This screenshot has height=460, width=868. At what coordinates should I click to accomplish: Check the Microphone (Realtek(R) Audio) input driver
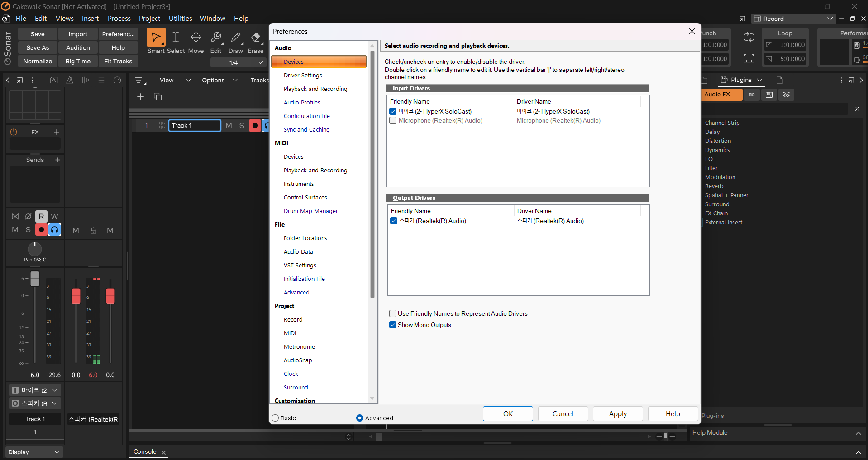[x=393, y=120]
